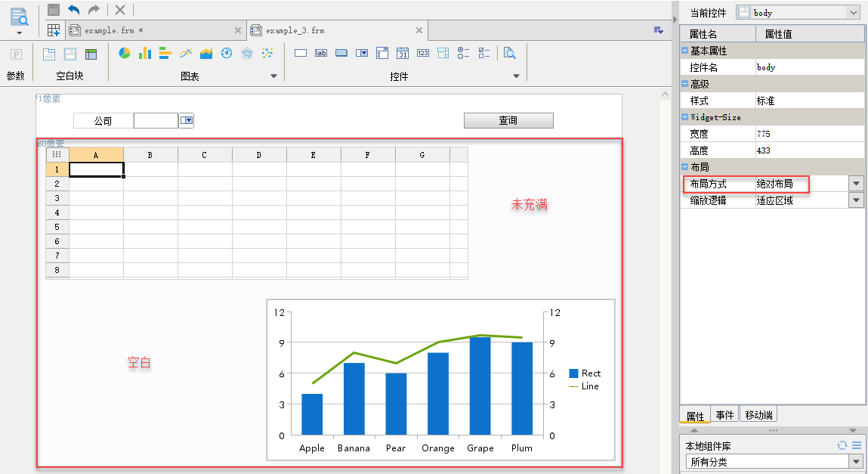
Task: Insert an area chart
Action: (206, 53)
